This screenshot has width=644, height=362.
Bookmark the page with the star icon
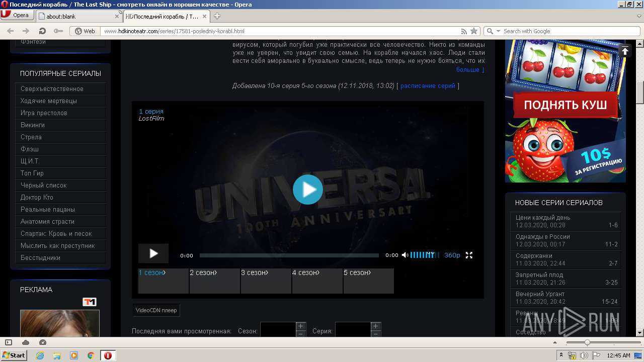pyautogui.click(x=473, y=31)
